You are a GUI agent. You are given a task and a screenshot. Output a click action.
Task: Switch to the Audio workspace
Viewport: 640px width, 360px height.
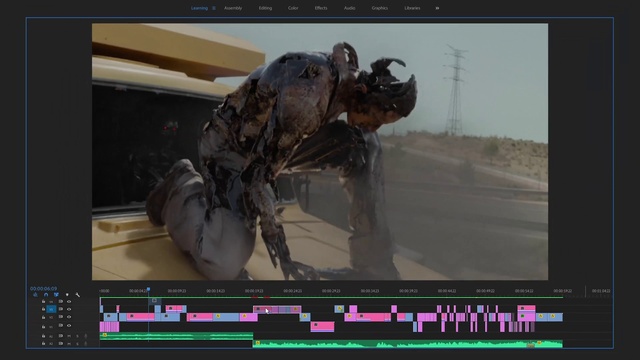tap(349, 8)
